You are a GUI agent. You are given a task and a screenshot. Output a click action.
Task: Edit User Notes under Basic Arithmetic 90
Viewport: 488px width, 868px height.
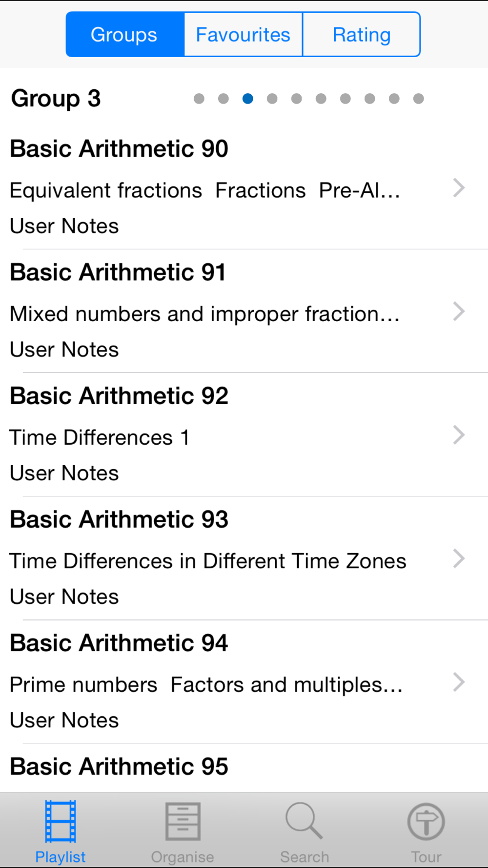click(x=64, y=226)
